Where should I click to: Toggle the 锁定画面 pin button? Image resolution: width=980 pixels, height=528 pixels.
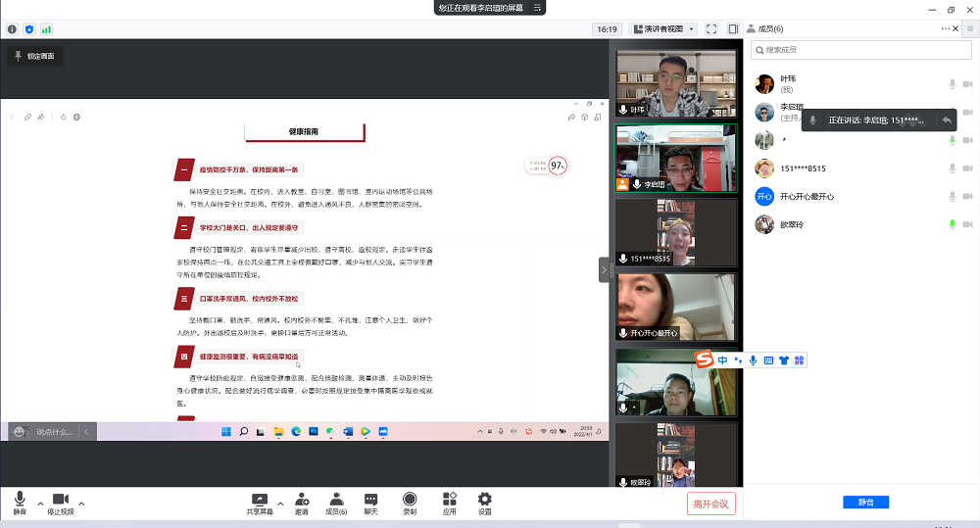pyautogui.click(x=34, y=56)
